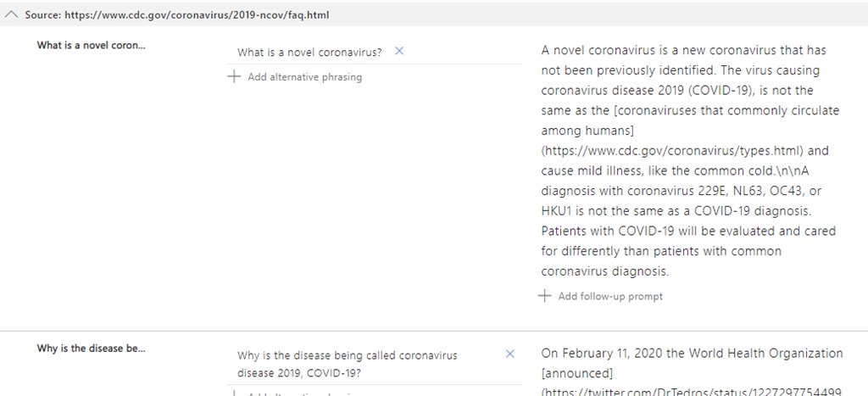The image size is (868, 396).
Task: Collapse the CDC source section chevron
Action: (13, 15)
